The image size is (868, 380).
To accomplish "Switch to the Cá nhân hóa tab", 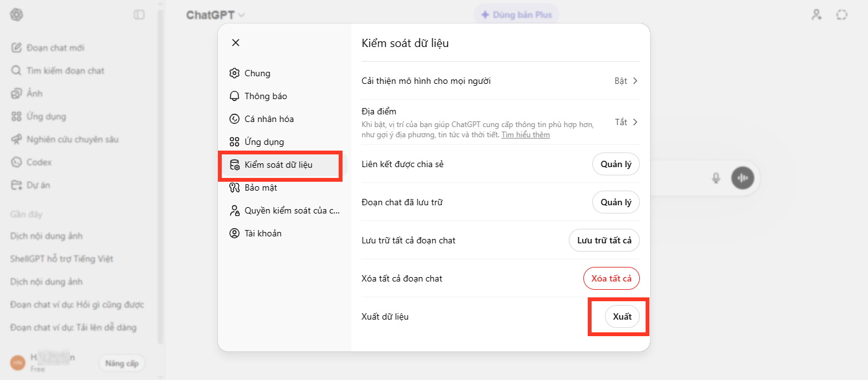I will [x=269, y=119].
